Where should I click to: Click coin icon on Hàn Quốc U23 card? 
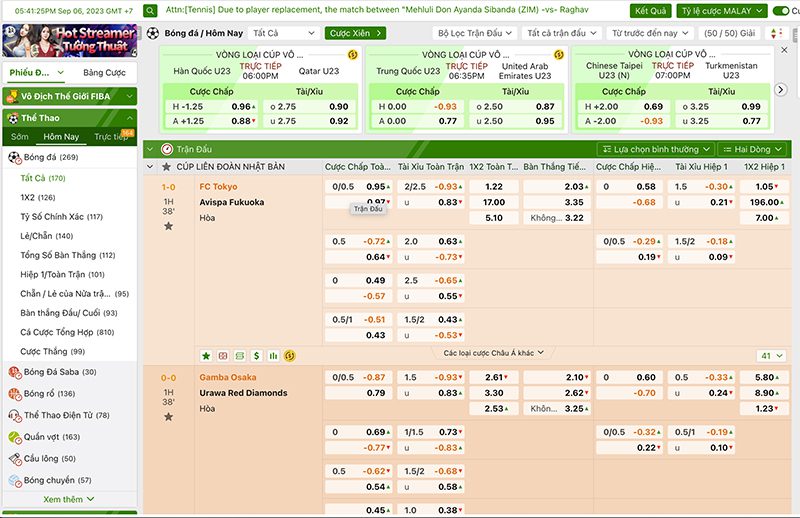[353, 55]
